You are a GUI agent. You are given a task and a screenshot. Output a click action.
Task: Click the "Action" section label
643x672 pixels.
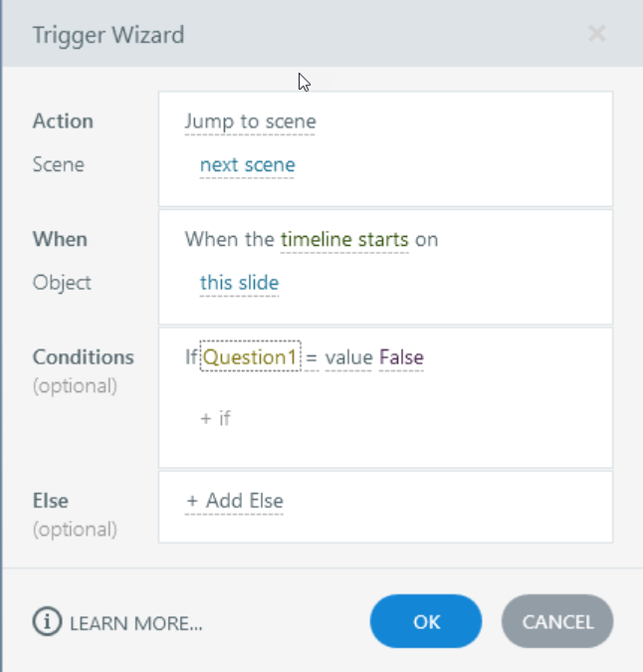pyautogui.click(x=63, y=121)
